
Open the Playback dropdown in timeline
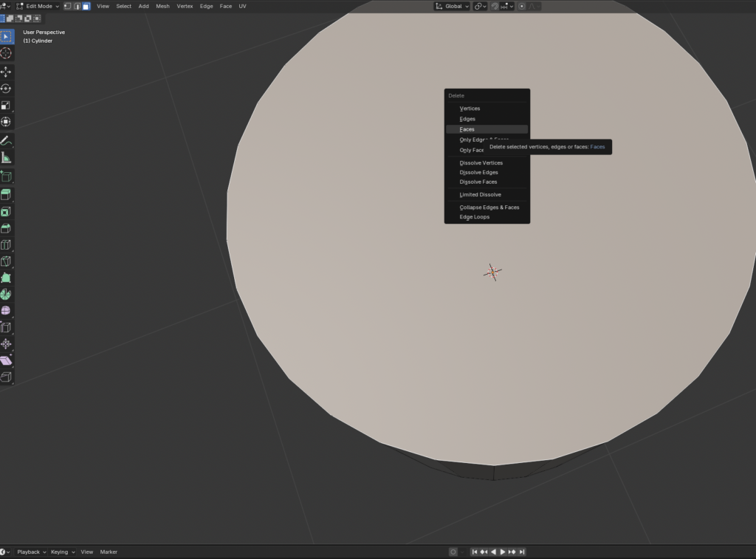tap(31, 552)
